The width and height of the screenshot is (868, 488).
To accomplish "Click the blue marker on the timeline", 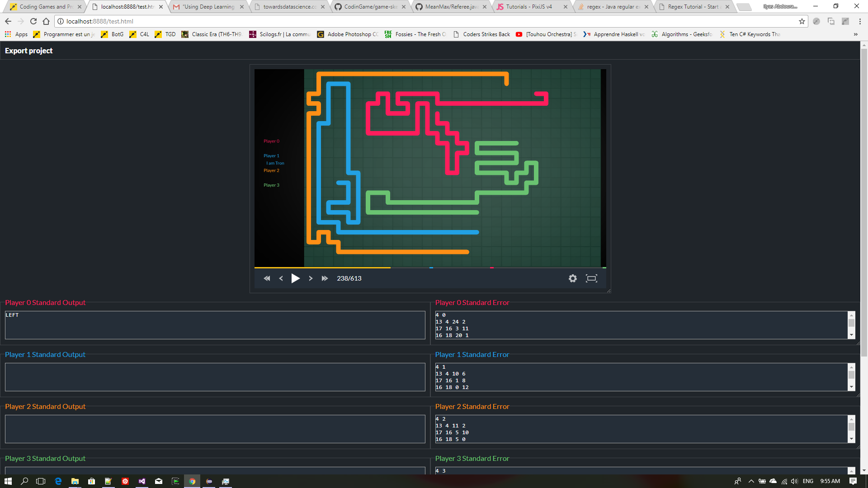I will click(431, 267).
